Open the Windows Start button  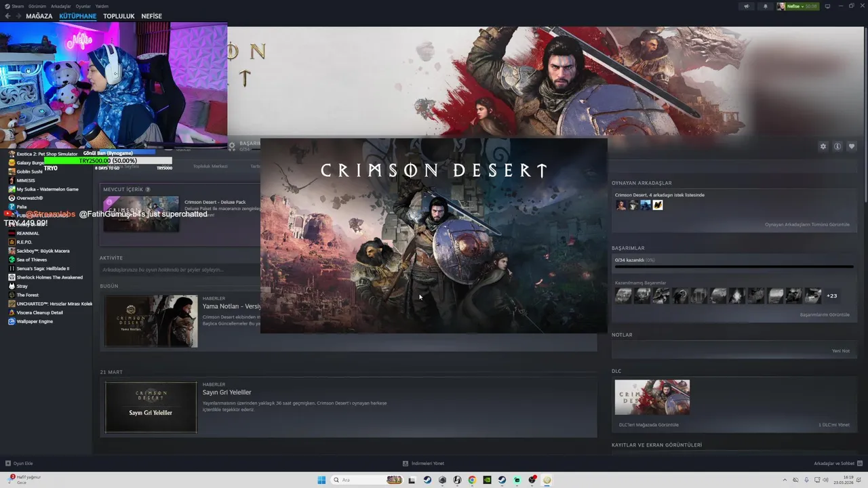tap(321, 480)
